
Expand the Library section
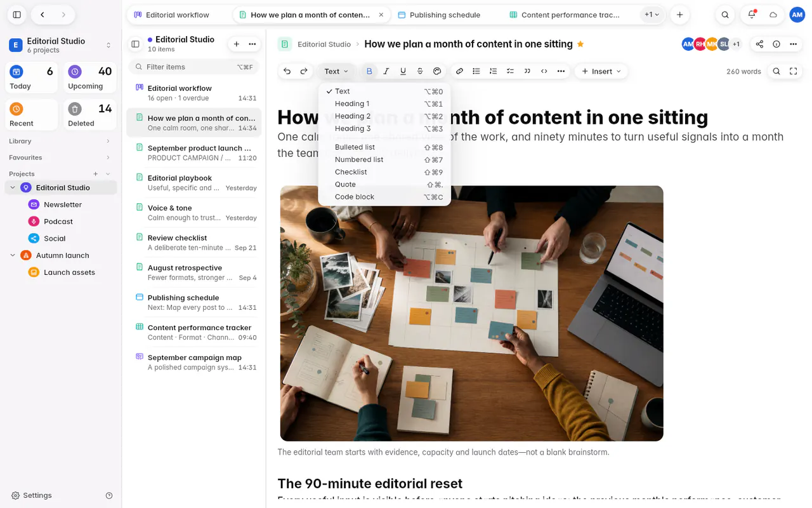[x=61, y=141]
